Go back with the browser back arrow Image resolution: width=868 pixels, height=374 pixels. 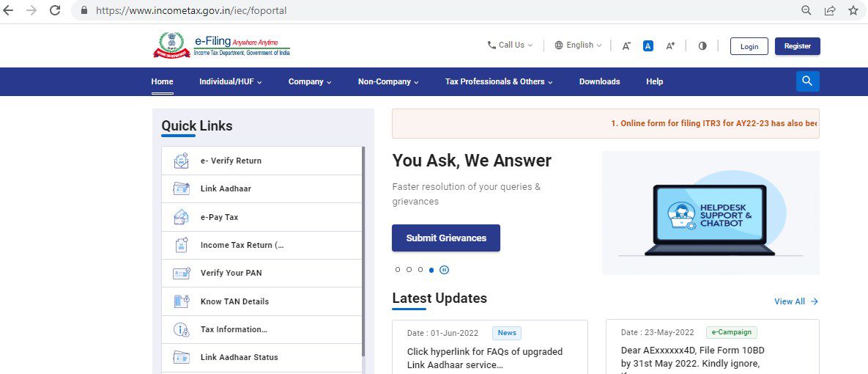[x=8, y=10]
